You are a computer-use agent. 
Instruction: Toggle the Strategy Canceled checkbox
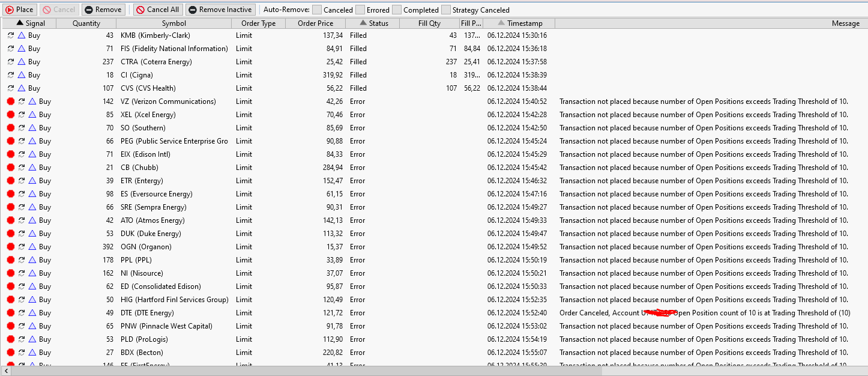(446, 10)
